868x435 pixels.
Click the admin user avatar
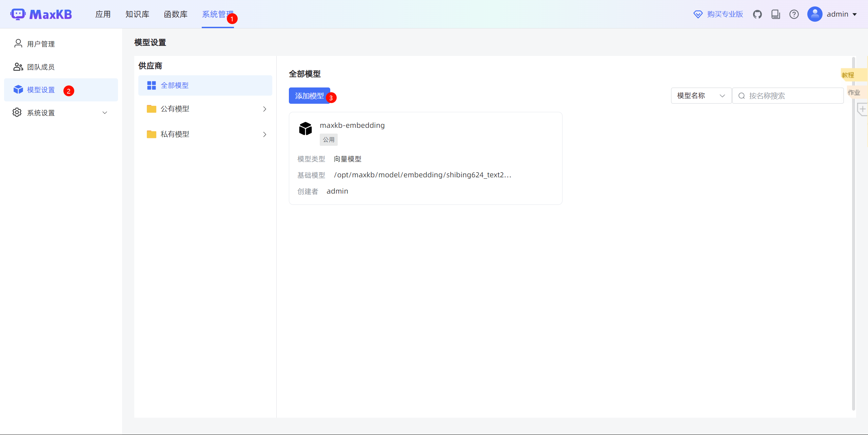coord(814,14)
